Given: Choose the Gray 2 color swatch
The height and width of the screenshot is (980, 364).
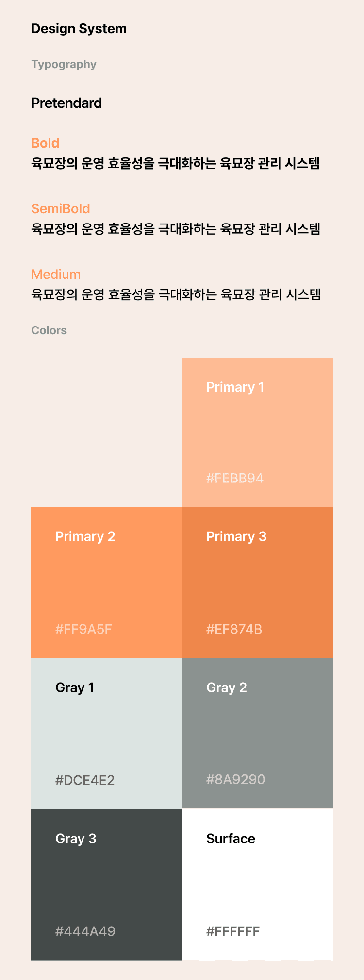Looking at the screenshot, I should pos(257,734).
